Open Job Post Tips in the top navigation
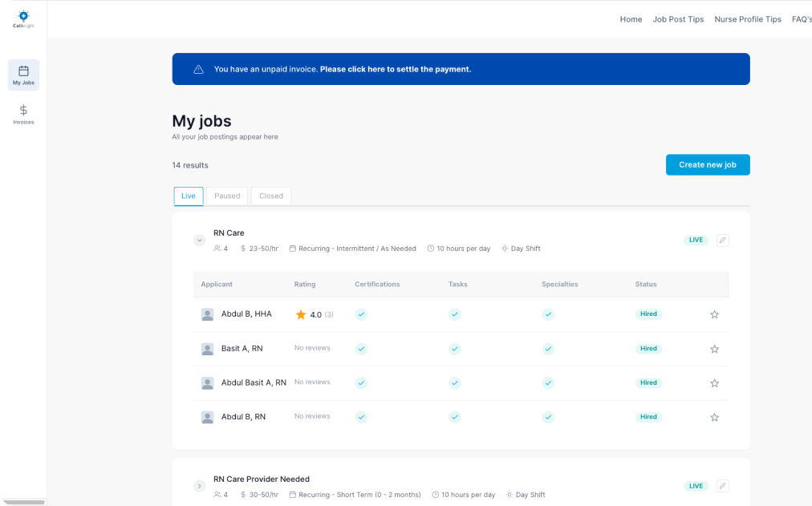This screenshot has height=506, width=812. point(678,19)
